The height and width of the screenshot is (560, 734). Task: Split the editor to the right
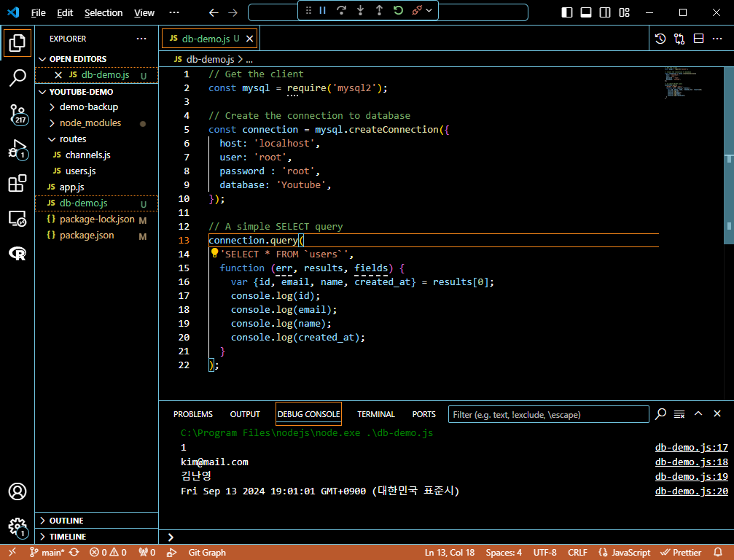pyautogui.click(x=698, y=39)
